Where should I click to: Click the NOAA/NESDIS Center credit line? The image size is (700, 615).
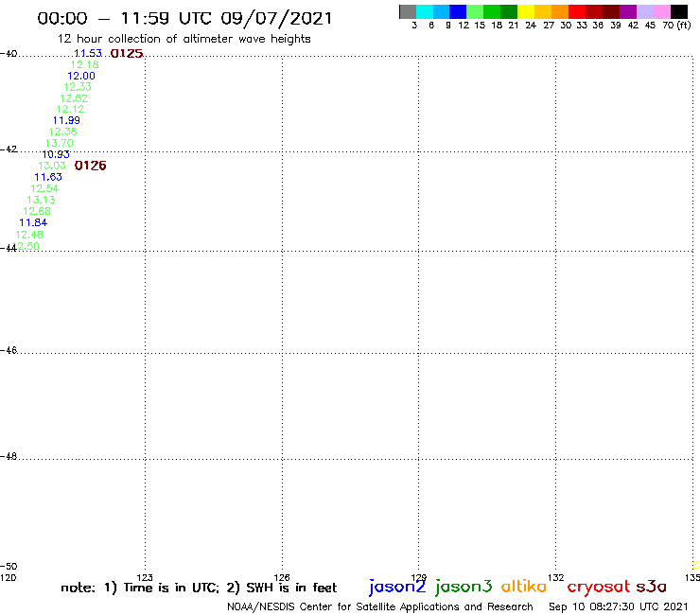point(380,607)
